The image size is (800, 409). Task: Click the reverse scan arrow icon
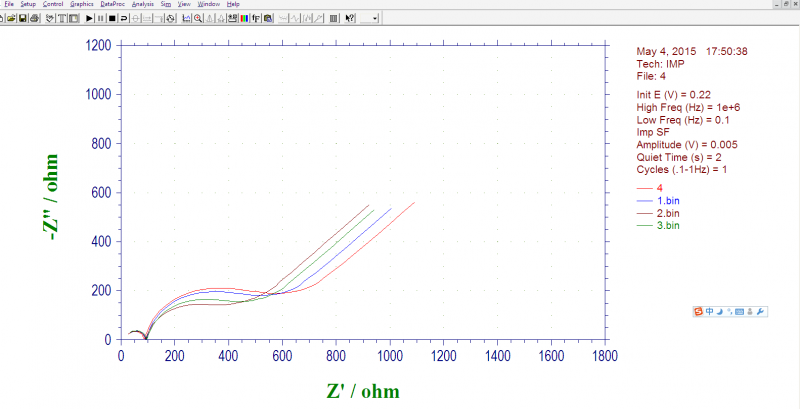click(123, 18)
